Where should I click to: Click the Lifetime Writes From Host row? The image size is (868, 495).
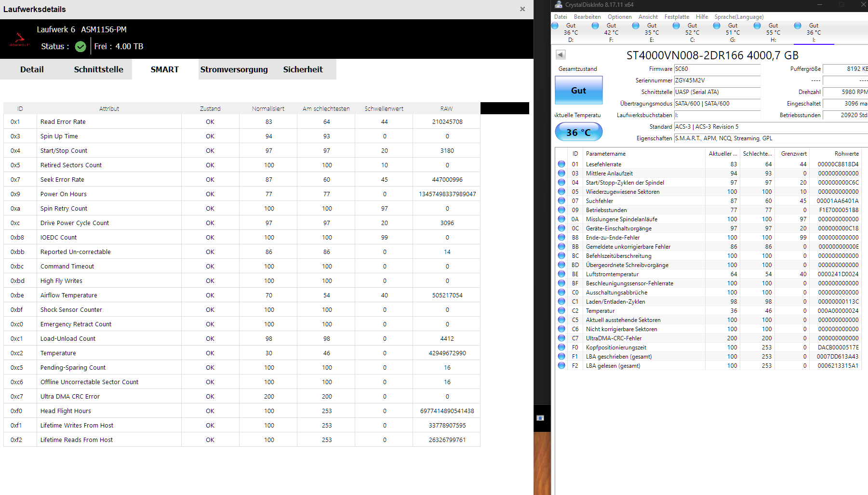pos(242,426)
